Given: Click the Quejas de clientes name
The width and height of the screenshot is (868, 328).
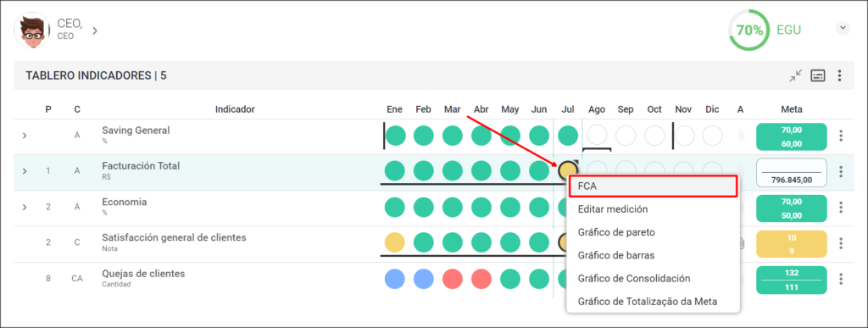Looking at the screenshot, I should click(x=143, y=274).
